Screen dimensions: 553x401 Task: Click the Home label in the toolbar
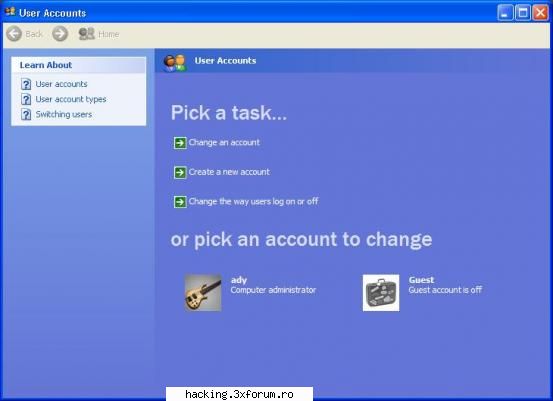[109, 34]
